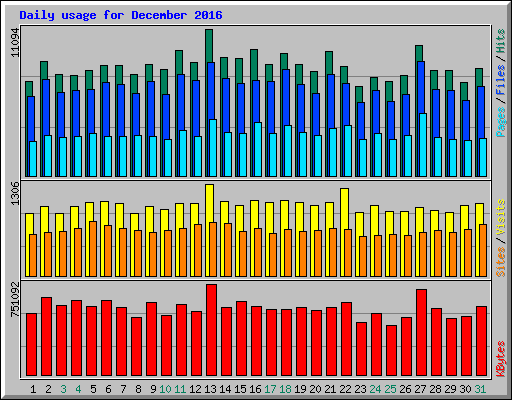Click day 25 on the x-axis
Viewport: 512px width, 400px height.
pyautogui.click(x=390, y=389)
